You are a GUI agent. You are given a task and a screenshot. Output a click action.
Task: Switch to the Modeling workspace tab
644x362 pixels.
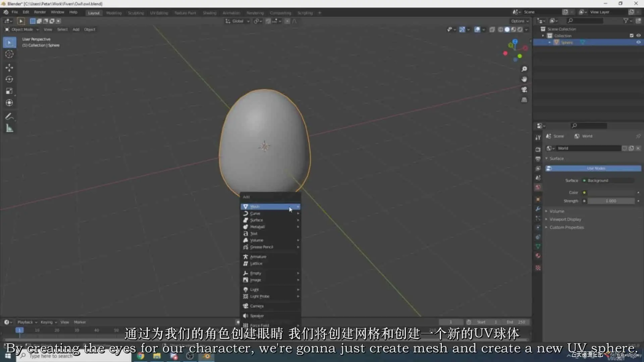click(114, 13)
